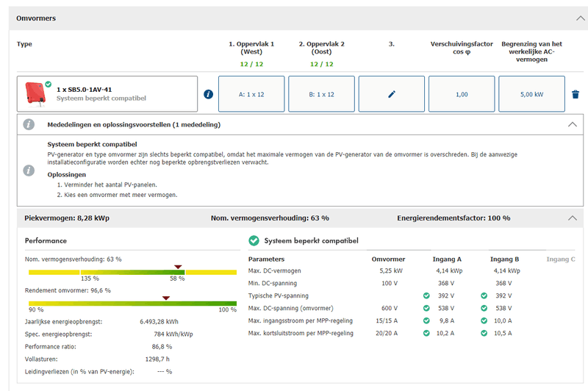The height and width of the screenshot is (391, 588).
Task: Collapse the Mededelingen en oplossingsvoorstellen panel
Action: 573,125
